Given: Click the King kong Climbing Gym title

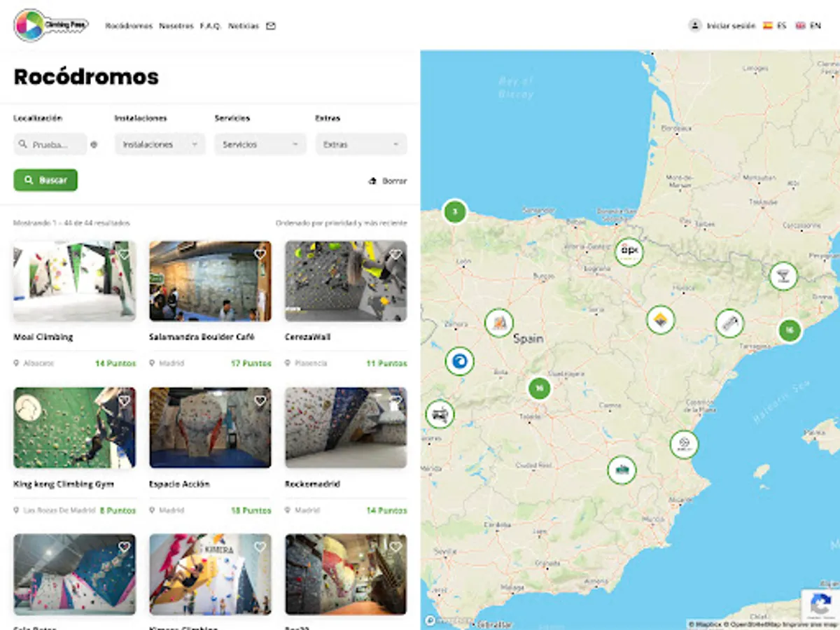Looking at the screenshot, I should [64, 484].
